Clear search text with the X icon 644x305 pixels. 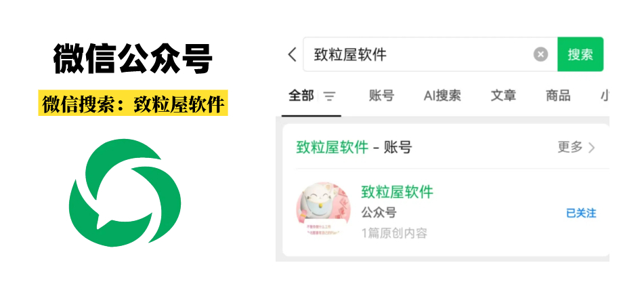pos(540,54)
